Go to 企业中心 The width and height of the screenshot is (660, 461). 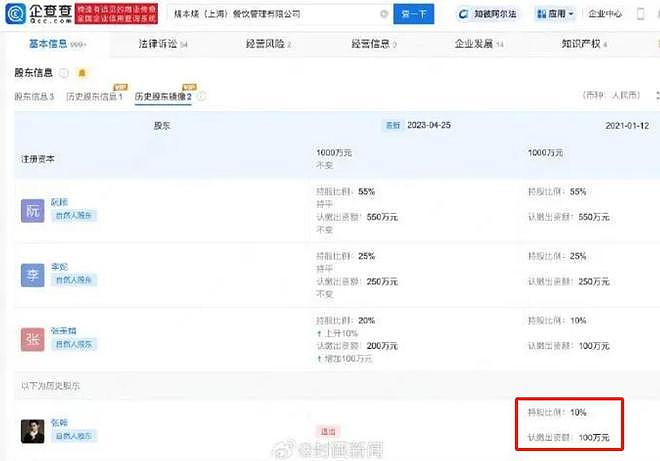[x=605, y=14]
